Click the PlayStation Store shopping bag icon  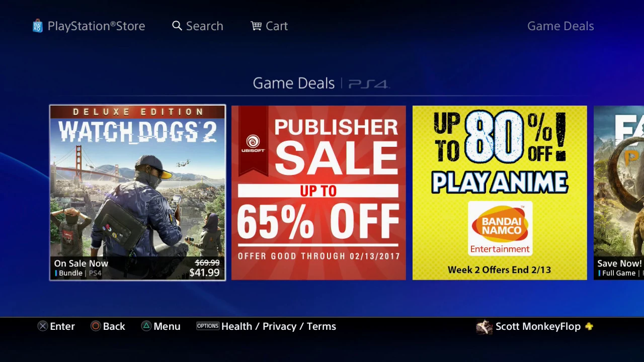[37, 26]
